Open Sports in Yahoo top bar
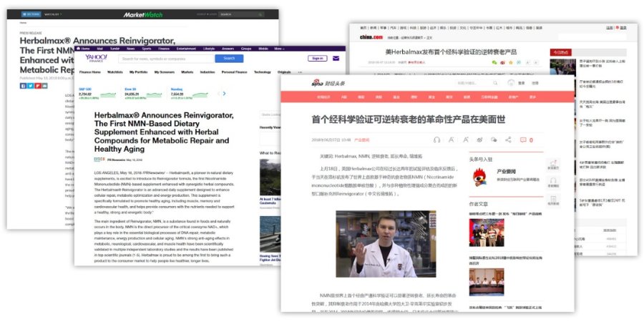The width and height of the screenshot is (644, 322). pyautogui.click(x=147, y=49)
